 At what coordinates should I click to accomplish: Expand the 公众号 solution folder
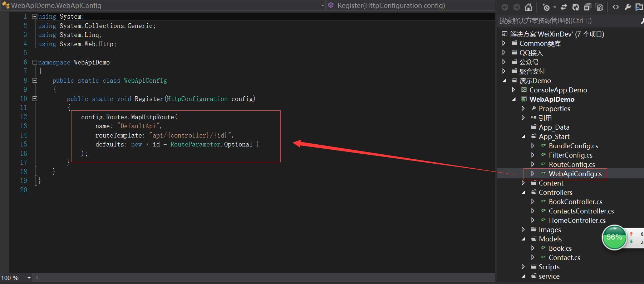tap(504, 62)
